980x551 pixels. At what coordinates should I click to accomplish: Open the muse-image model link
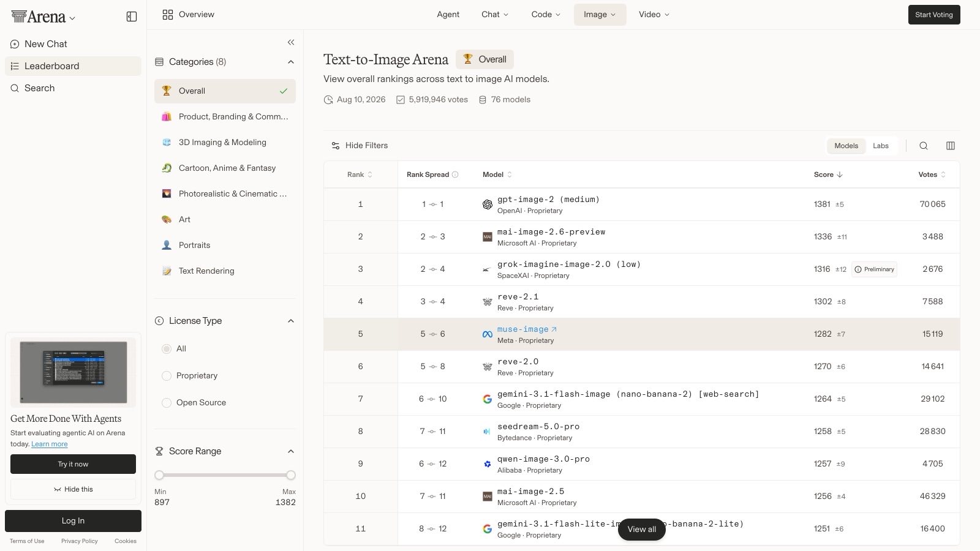pos(527,329)
